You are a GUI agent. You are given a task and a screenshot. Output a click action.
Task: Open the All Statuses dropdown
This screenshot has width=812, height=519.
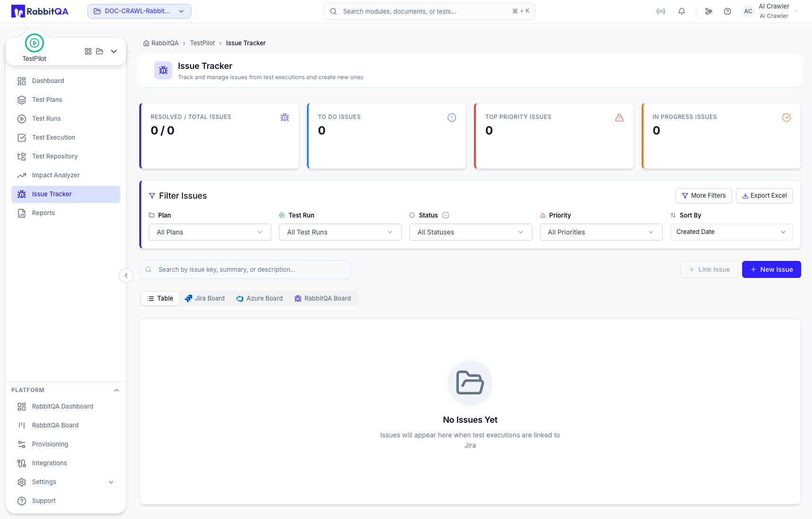pos(471,232)
